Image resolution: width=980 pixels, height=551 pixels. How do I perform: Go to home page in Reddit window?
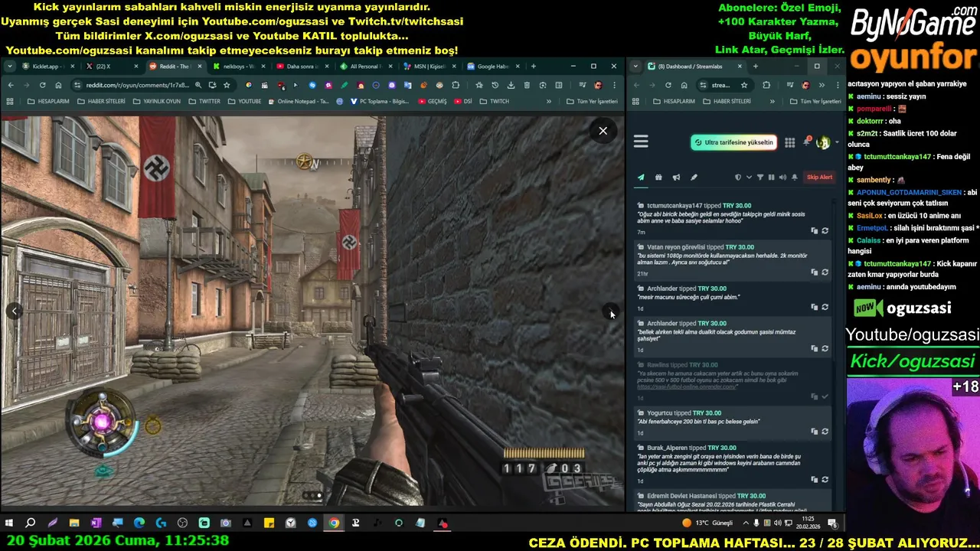pos(58,85)
